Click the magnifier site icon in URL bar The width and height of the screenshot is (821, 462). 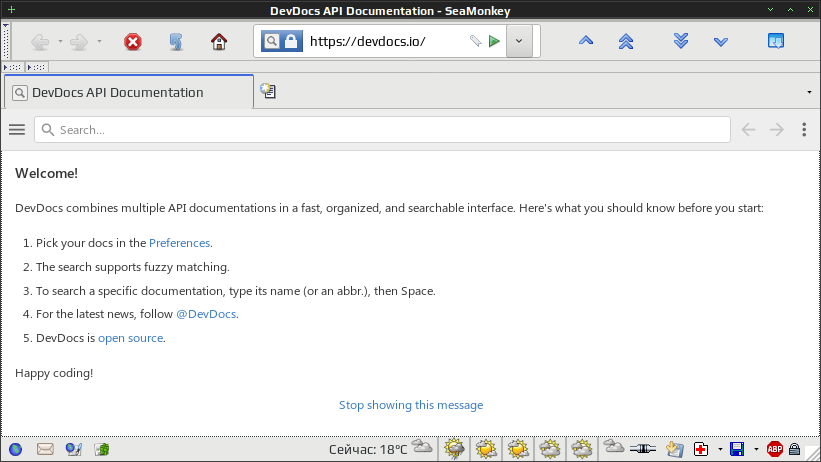[x=271, y=41]
